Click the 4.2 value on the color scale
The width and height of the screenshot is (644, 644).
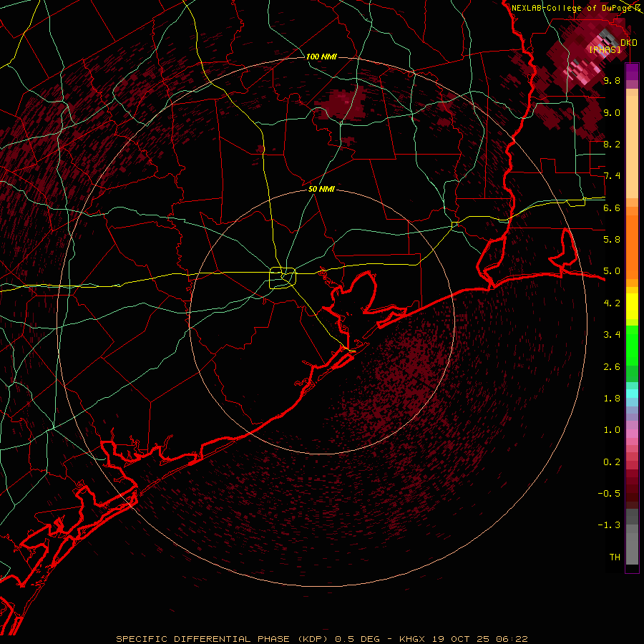click(x=612, y=303)
